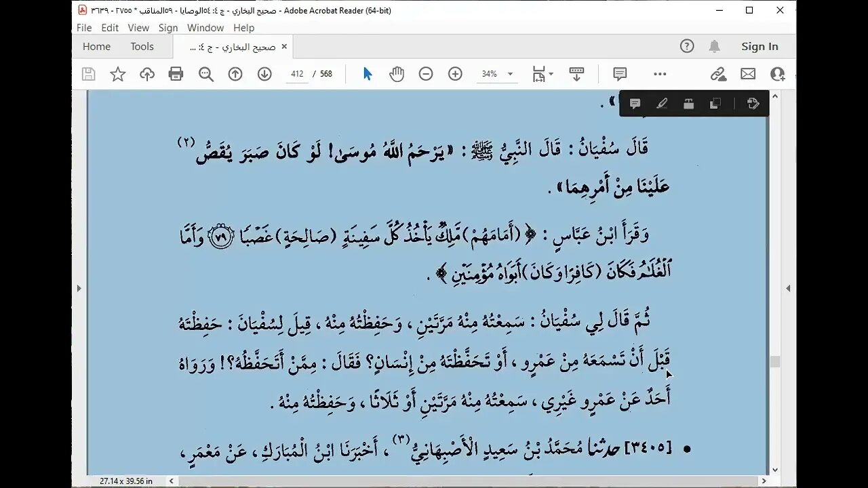Open the Help question mark icon
The height and width of the screenshot is (488, 868).
coord(687,46)
